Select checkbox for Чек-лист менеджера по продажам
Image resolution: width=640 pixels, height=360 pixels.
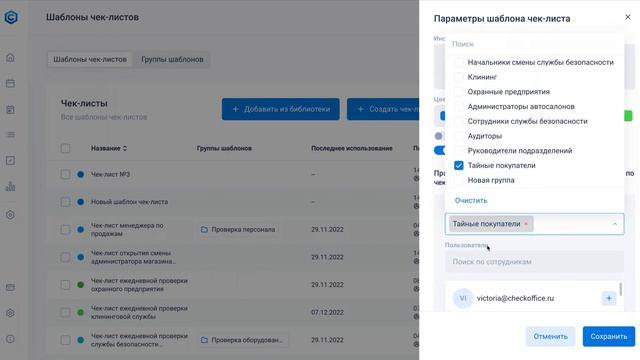point(65,229)
